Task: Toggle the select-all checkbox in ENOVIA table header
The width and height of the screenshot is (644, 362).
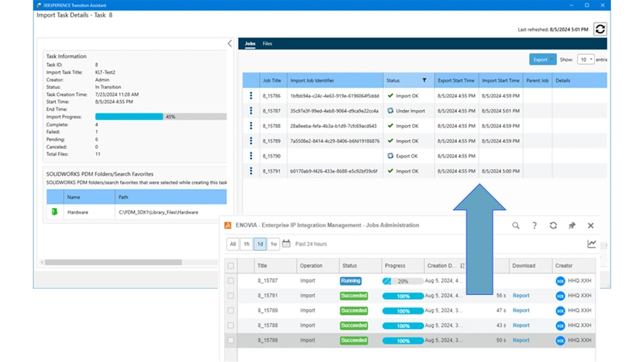Action: point(231,266)
